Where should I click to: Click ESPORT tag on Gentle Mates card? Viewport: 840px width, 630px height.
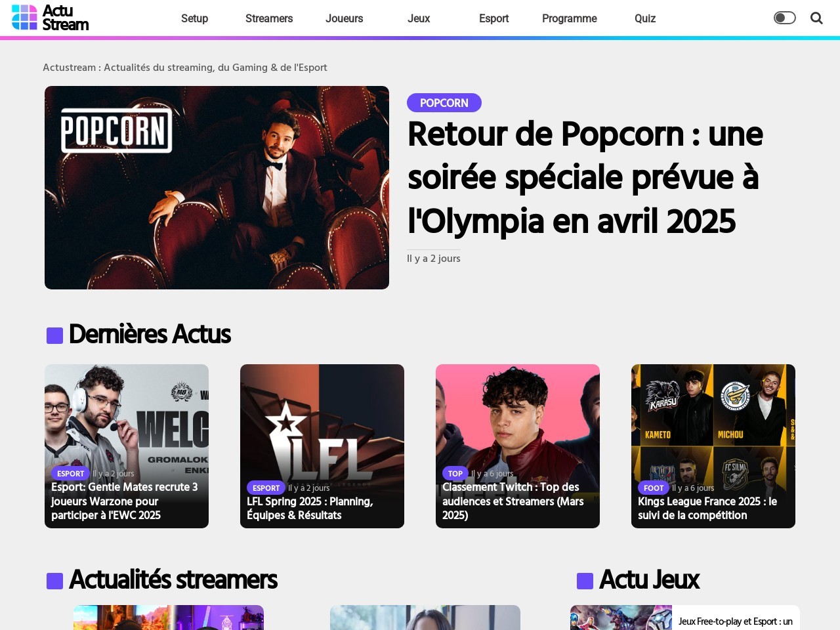70,473
